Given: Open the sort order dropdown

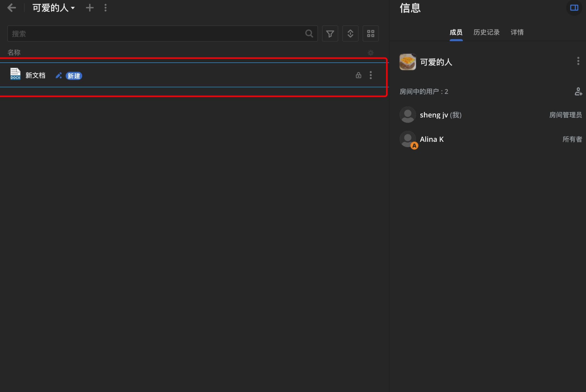Looking at the screenshot, I should pos(350,34).
